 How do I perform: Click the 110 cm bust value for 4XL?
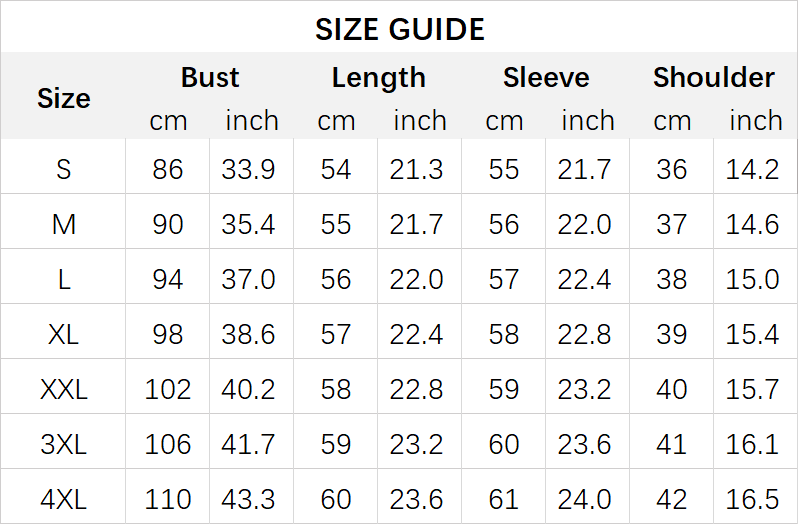[168, 498]
